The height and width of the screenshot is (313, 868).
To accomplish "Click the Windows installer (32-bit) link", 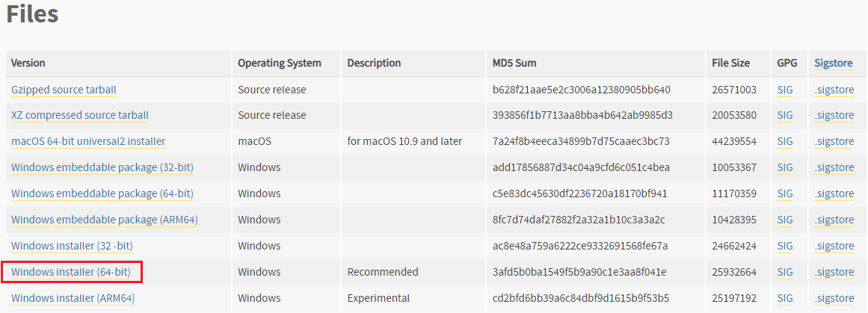I will (72, 246).
